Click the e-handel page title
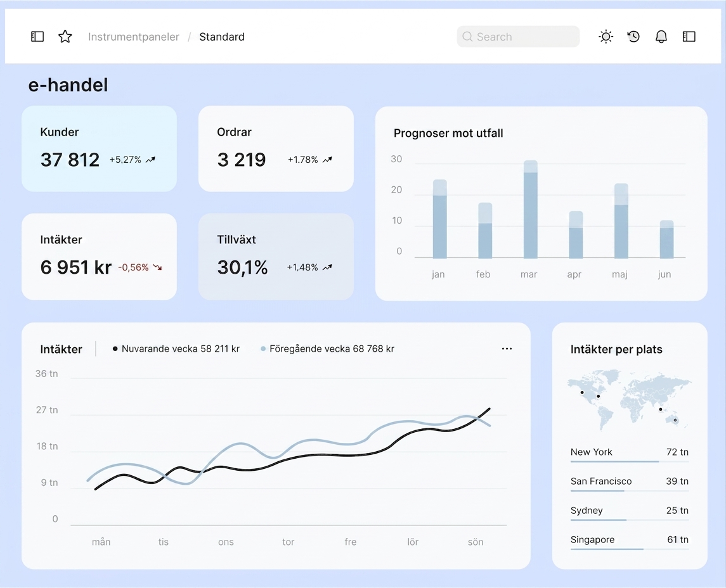The height and width of the screenshot is (588, 726). click(x=68, y=85)
